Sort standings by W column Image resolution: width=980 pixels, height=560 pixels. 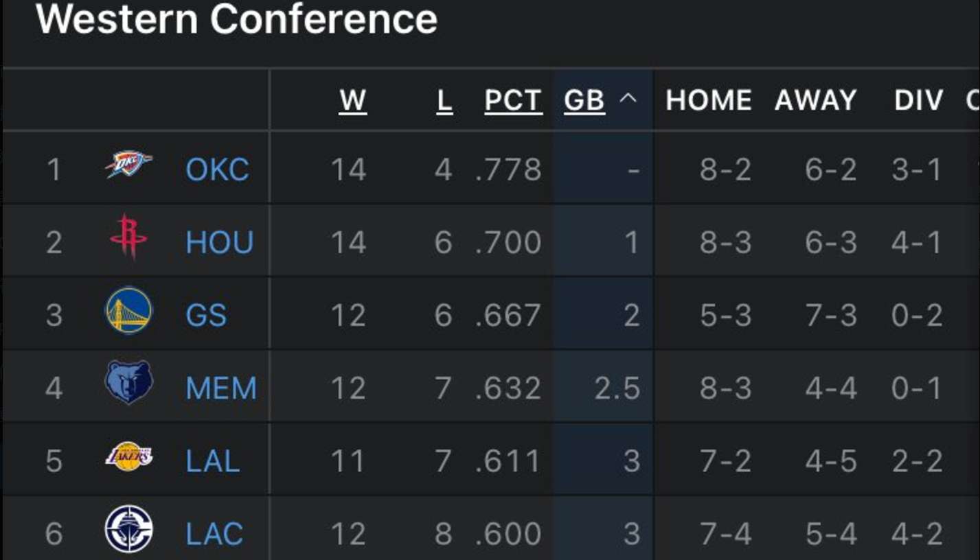(x=353, y=101)
